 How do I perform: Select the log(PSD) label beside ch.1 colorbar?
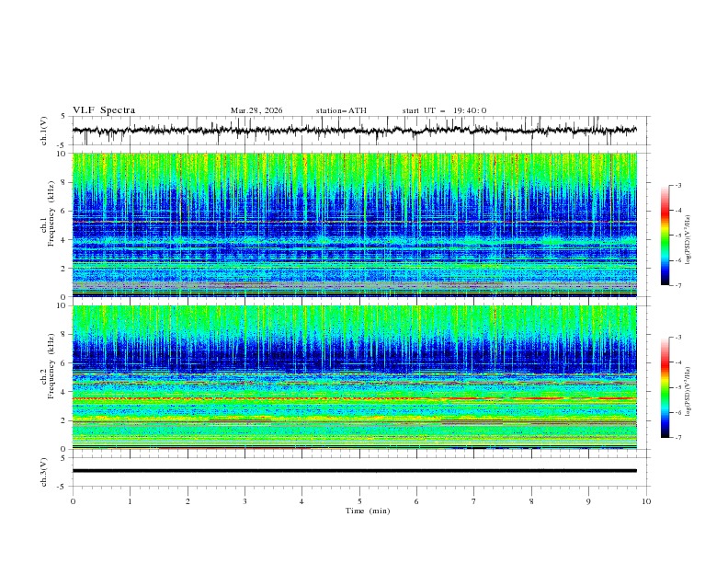688,240
